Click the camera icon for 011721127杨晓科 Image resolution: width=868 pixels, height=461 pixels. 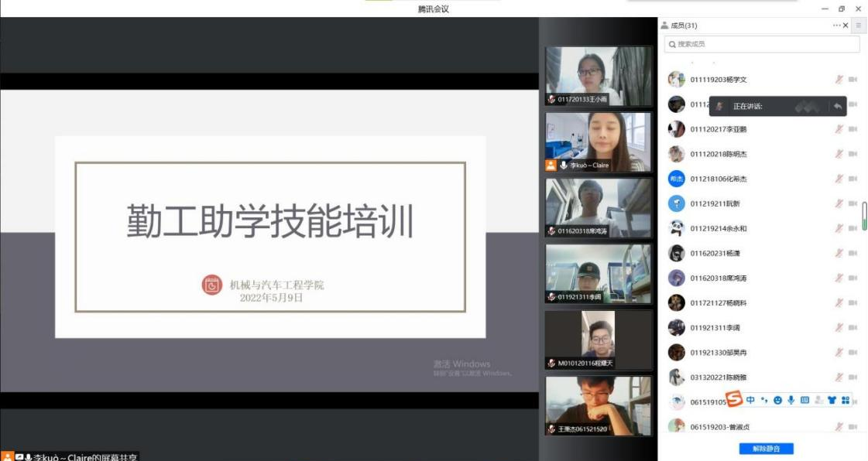(x=853, y=302)
